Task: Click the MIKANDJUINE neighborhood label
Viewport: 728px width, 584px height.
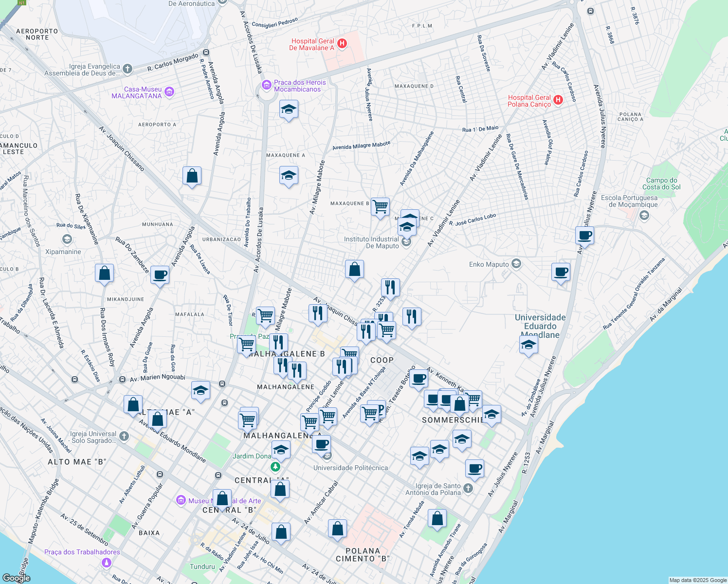Action: tap(126, 299)
